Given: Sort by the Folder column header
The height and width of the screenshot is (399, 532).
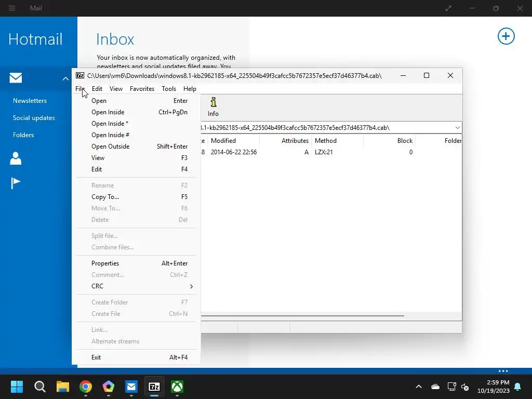Looking at the screenshot, I should [439, 141].
